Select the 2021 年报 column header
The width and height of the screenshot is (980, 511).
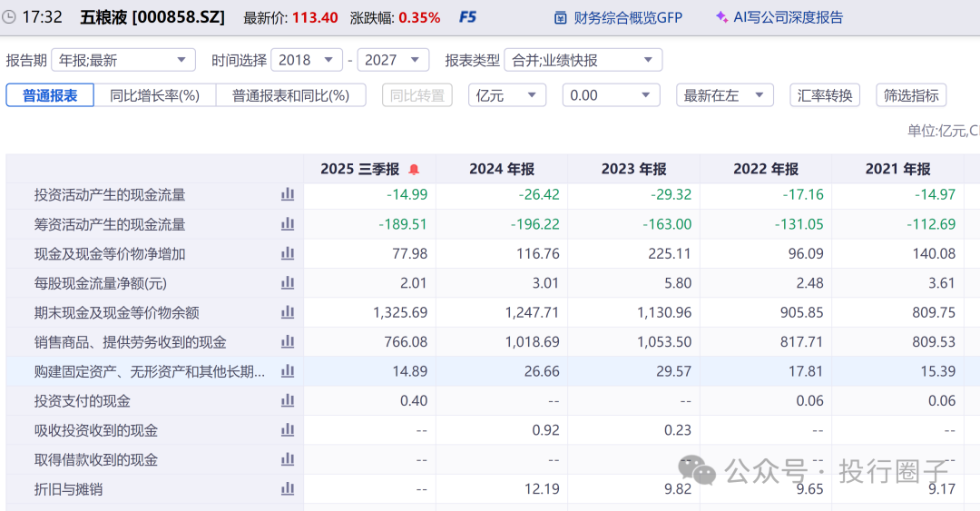point(898,169)
